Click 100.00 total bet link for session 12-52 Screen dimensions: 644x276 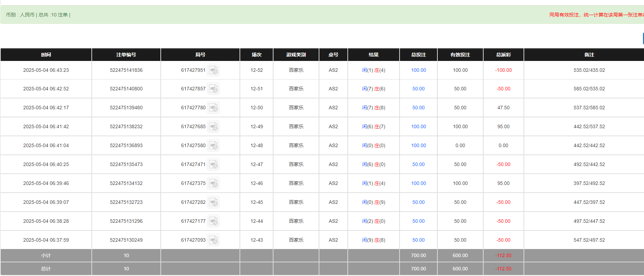click(418, 70)
